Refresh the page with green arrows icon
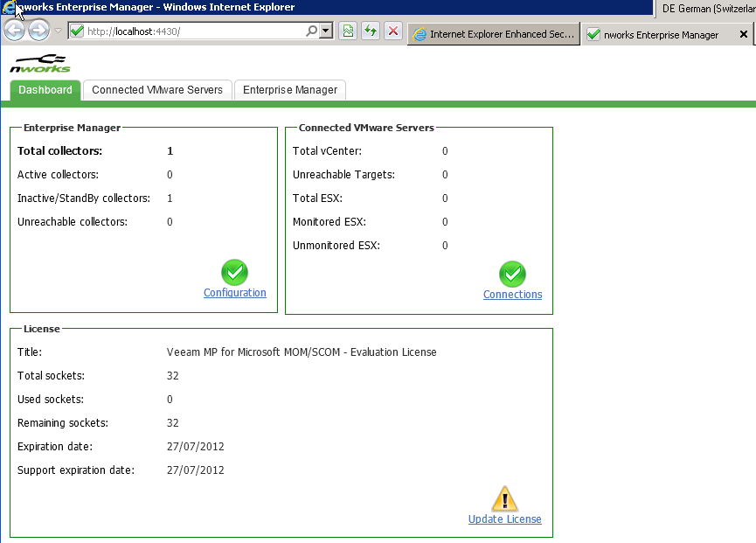The height and width of the screenshot is (543, 756). (x=371, y=31)
